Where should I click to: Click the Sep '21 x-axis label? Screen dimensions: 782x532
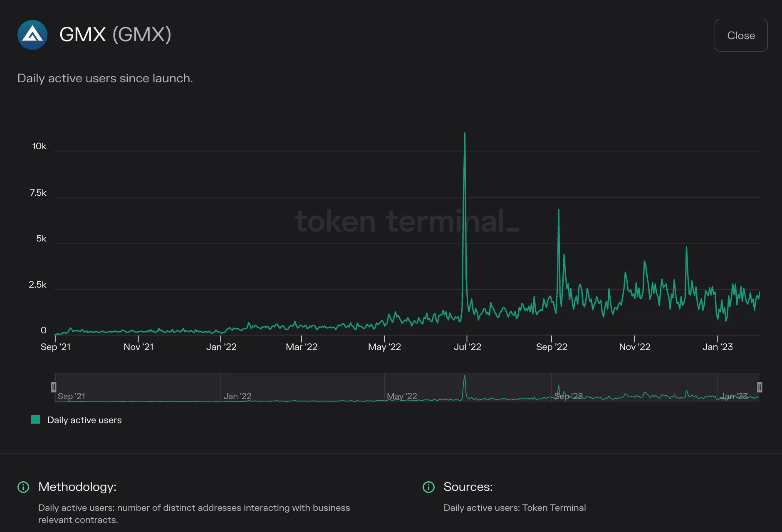(56, 347)
